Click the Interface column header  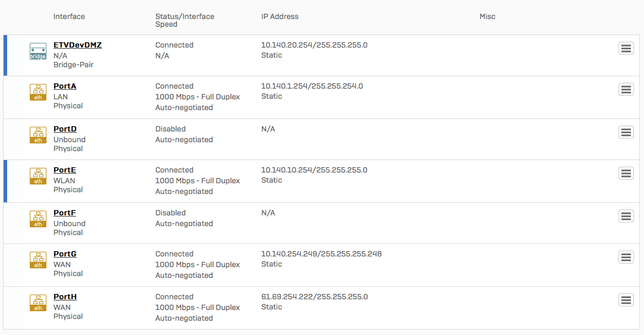(x=69, y=17)
